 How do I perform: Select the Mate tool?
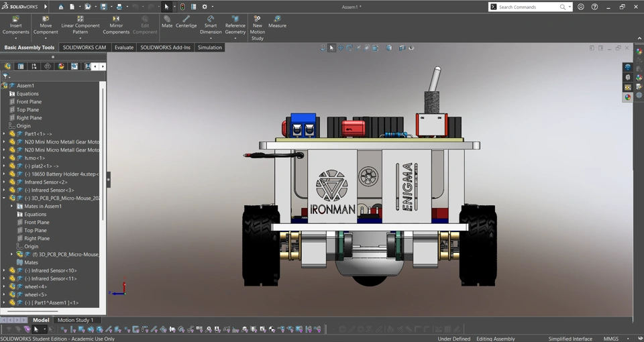point(167,21)
